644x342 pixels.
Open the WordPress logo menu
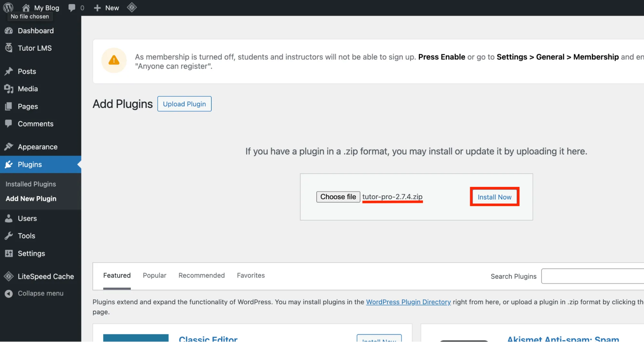(x=8, y=7)
